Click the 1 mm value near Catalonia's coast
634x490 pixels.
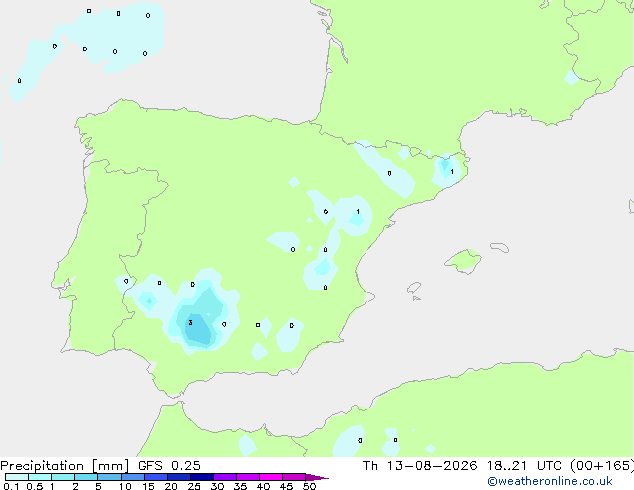[452, 171]
